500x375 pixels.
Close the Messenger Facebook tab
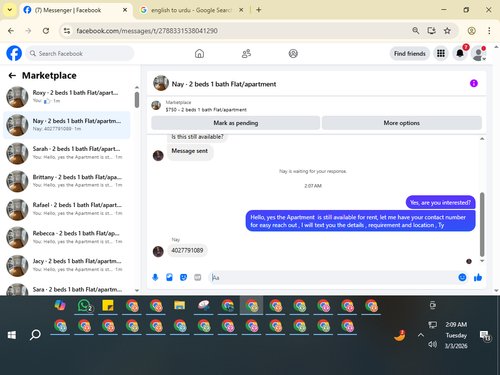[125, 10]
